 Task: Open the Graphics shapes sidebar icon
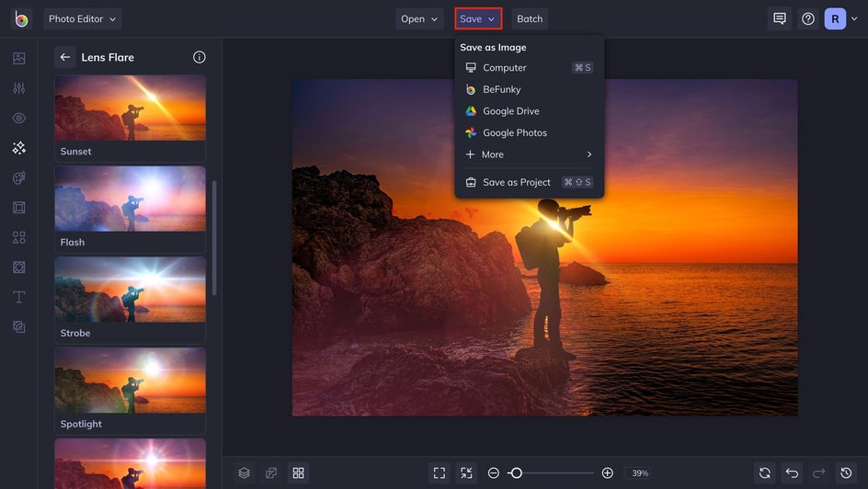18,237
